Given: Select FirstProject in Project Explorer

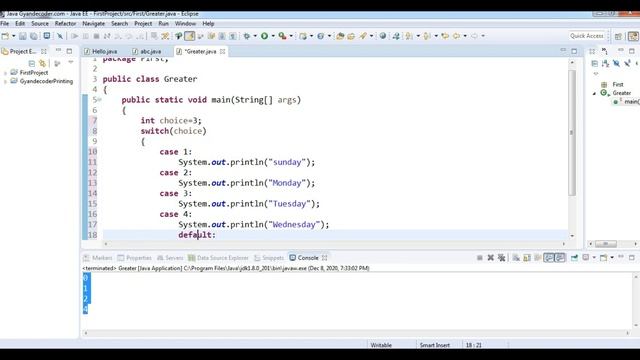Looking at the screenshot, I should [x=34, y=73].
